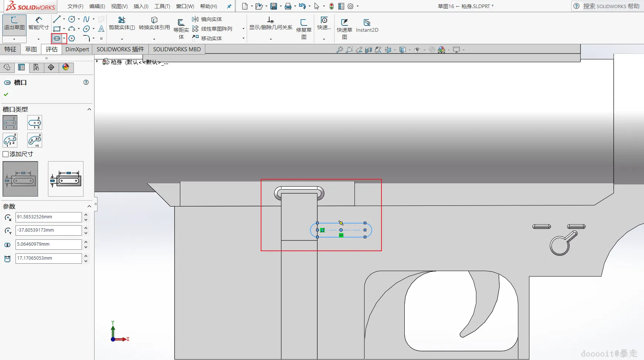Open the Spline tool dropdown arrow
The width and height of the screenshot is (644, 360).
tap(93, 19)
